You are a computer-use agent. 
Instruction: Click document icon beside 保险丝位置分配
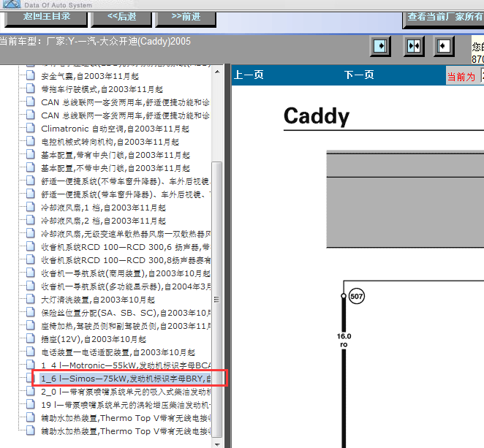30,312
